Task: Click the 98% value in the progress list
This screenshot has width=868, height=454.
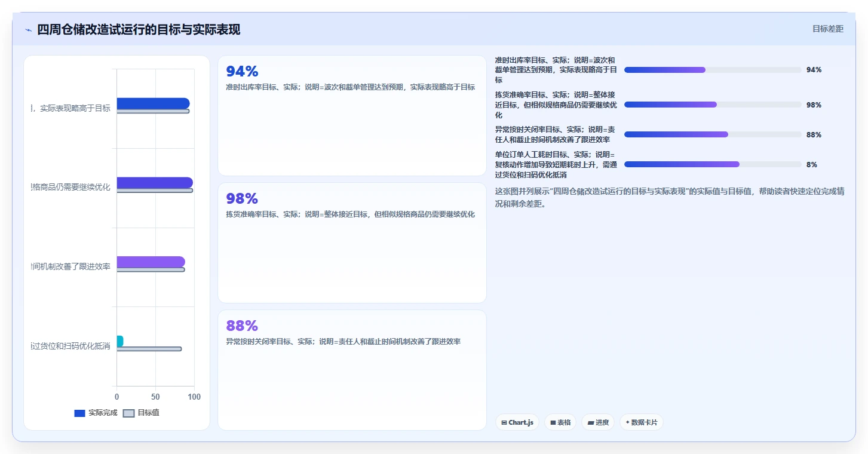Action: point(814,105)
